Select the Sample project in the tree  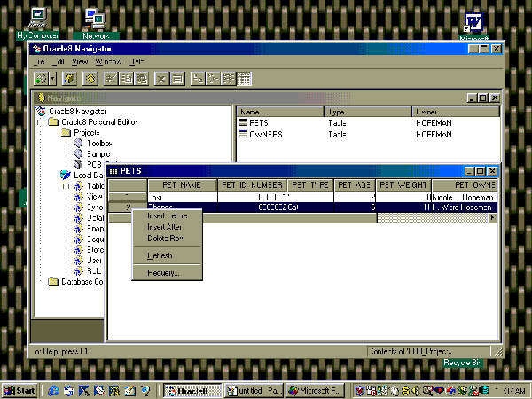tap(98, 154)
